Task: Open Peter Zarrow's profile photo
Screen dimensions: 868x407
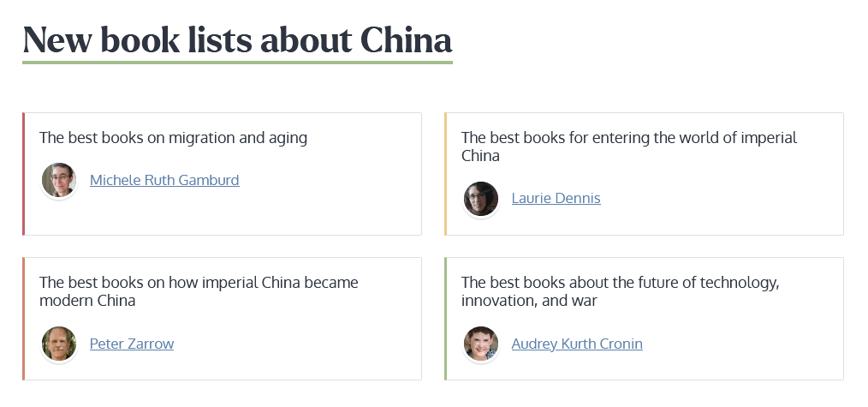Action: pos(59,344)
